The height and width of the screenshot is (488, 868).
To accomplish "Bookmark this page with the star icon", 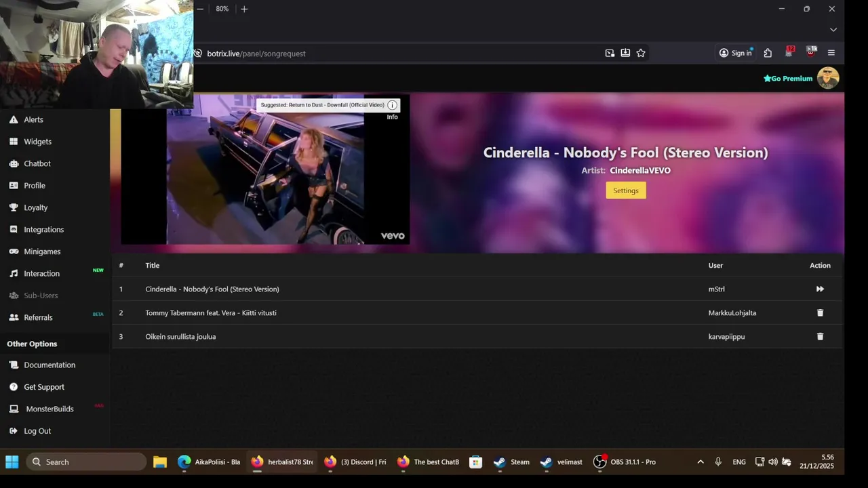I will 641,53.
